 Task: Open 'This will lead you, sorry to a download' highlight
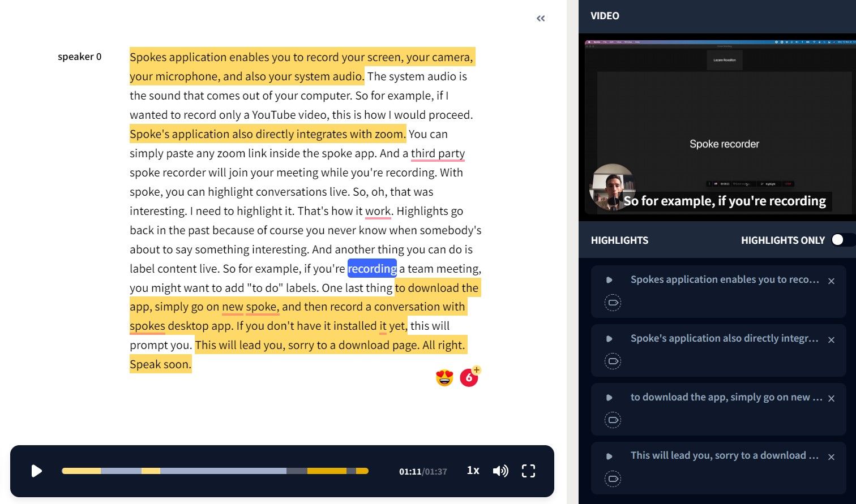(x=725, y=455)
